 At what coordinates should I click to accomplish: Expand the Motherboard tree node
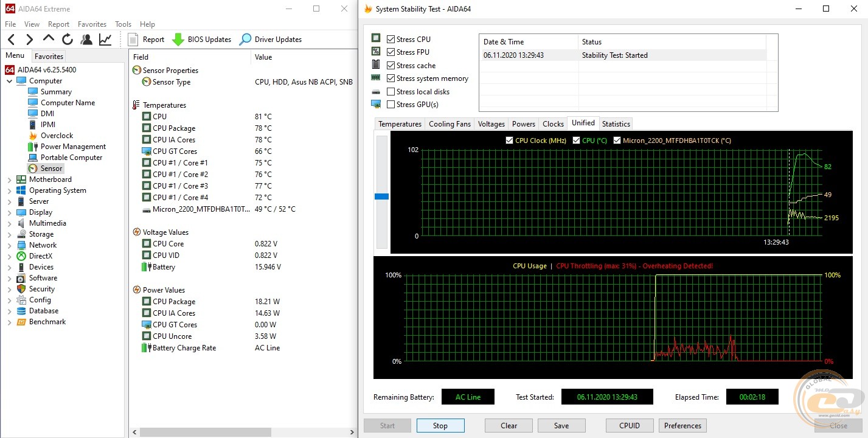(x=9, y=179)
